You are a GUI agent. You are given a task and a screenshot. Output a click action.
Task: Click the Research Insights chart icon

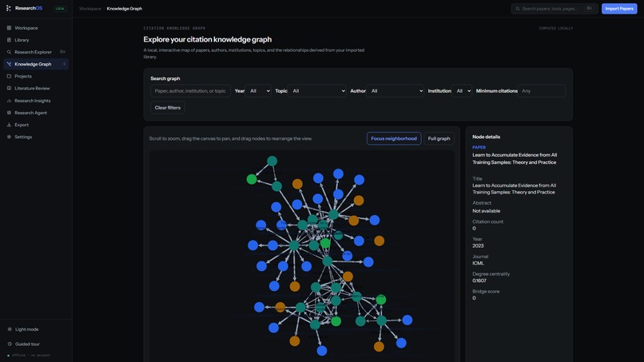tap(9, 101)
